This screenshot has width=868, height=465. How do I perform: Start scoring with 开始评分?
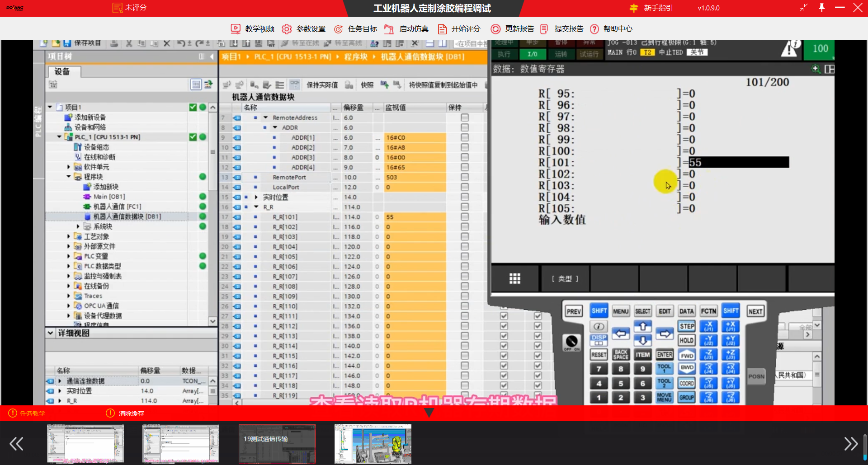(x=459, y=29)
